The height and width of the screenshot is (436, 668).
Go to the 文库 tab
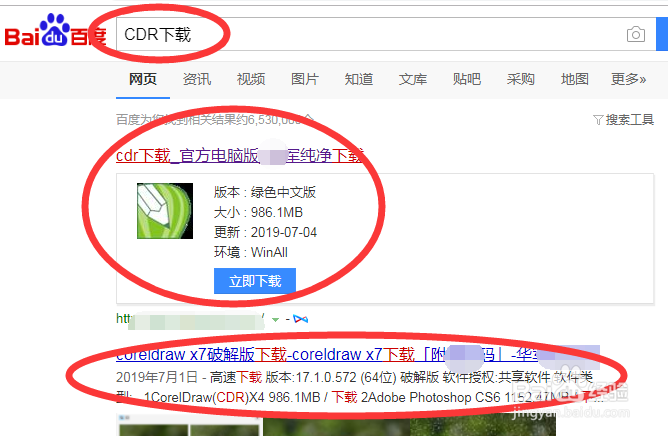(413, 79)
